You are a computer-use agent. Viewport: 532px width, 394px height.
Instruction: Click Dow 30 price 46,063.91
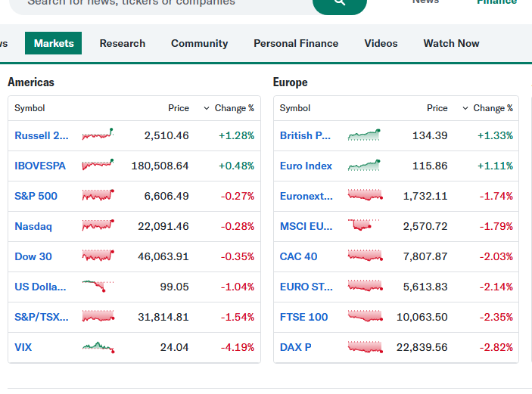163,256
